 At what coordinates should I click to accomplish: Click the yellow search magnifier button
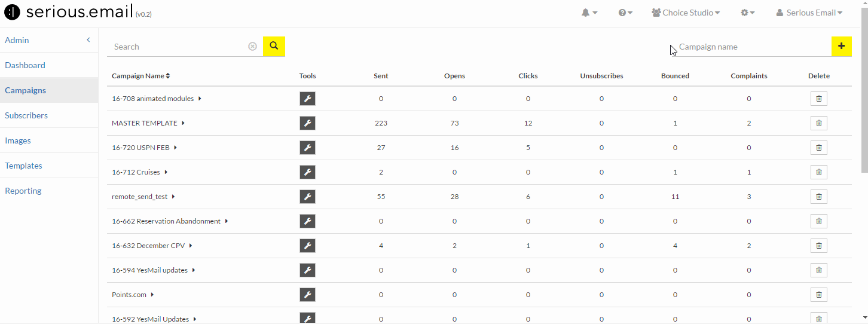click(x=274, y=46)
